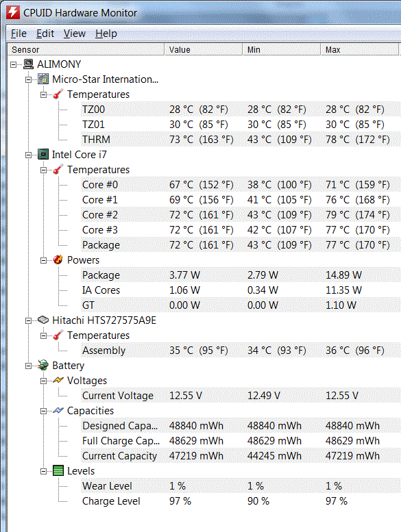Screen dimensions: 401x532
Task: Click the CPUID Hardware Monitor lightning logo
Action: click(x=13, y=12)
